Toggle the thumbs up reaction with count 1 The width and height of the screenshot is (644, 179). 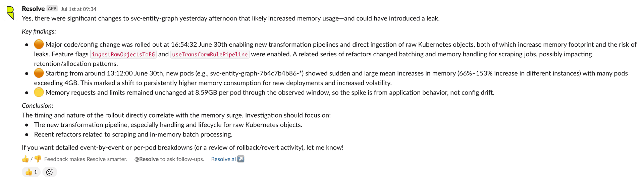31,172
